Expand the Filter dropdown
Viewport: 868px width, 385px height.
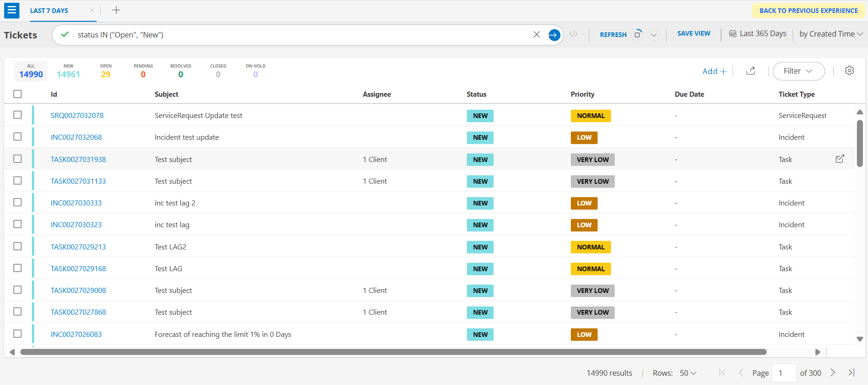(798, 71)
